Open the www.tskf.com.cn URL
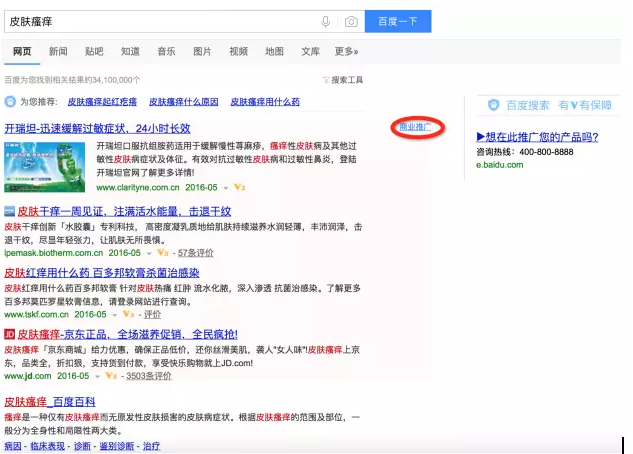Viewport: 633px width, 454px height. (x=36, y=314)
